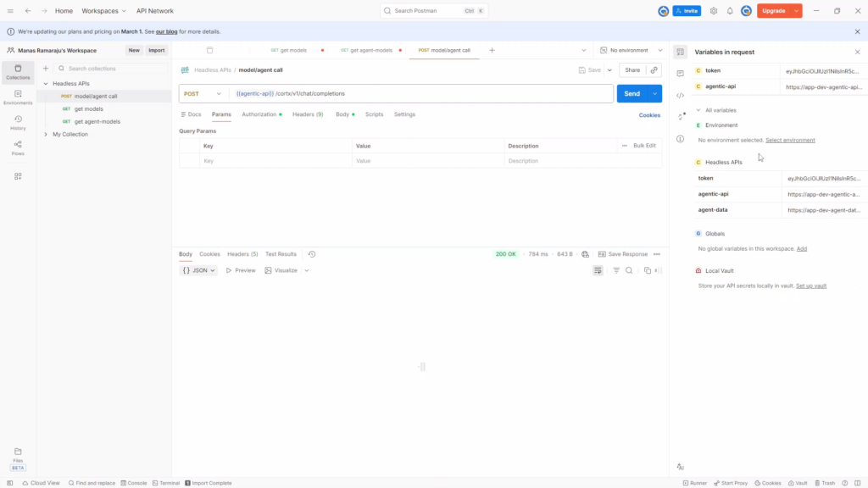Click the Select environment link
The image size is (868, 488).
click(x=790, y=140)
